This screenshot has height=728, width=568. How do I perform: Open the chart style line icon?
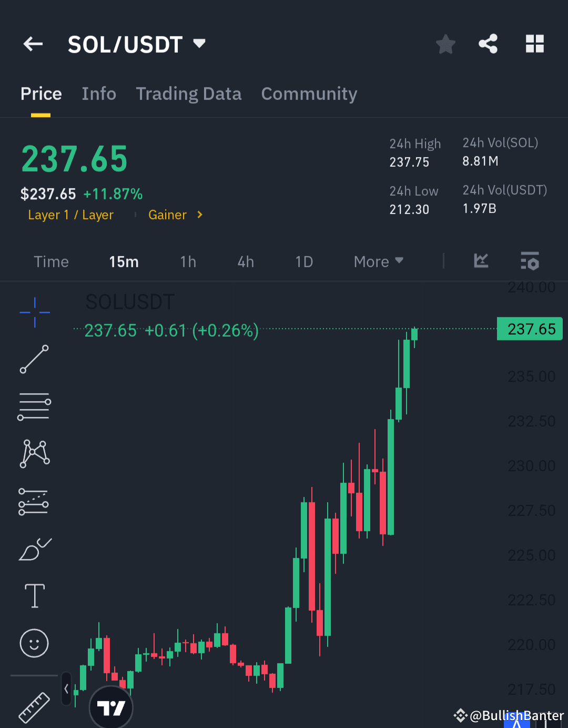480,261
